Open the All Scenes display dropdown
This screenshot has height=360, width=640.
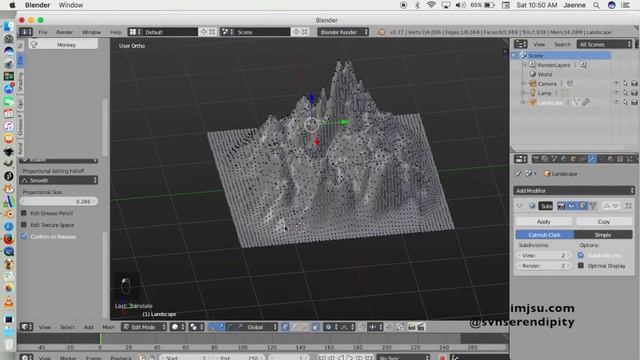point(604,44)
